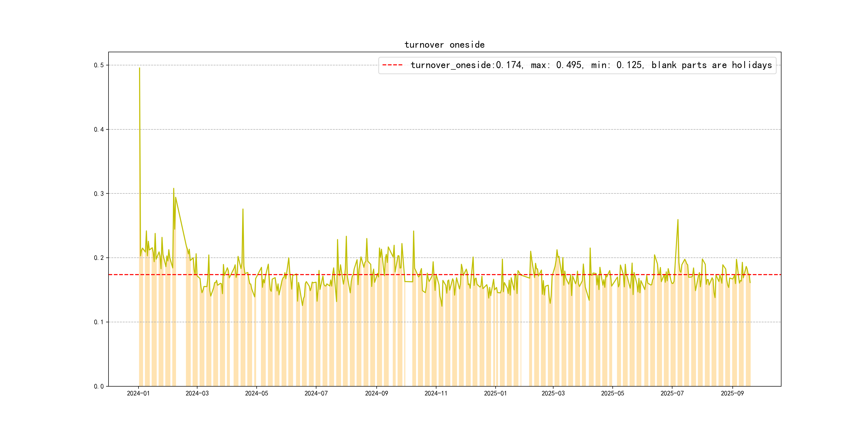Select the 2024-05 x-axis tick label
The height and width of the screenshot is (434, 868).
coord(256,393)
